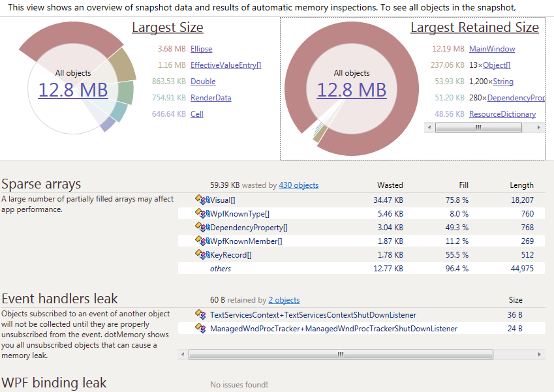The width and height of the screenshot is (554, 392).
Task: Select the ManagedWndProcTrackerShutDownListener icon
Action: click(x=200, y=329)
